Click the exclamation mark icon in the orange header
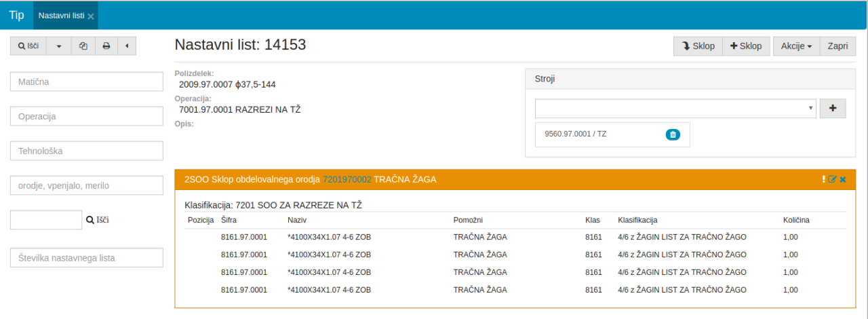The image size is (868, 319). (x=823, y=179)
